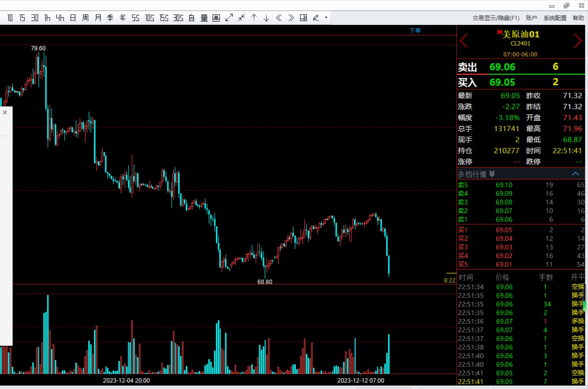Select the drawing pencil tool
Screen dimensions: 588x389
pos(316,18)
